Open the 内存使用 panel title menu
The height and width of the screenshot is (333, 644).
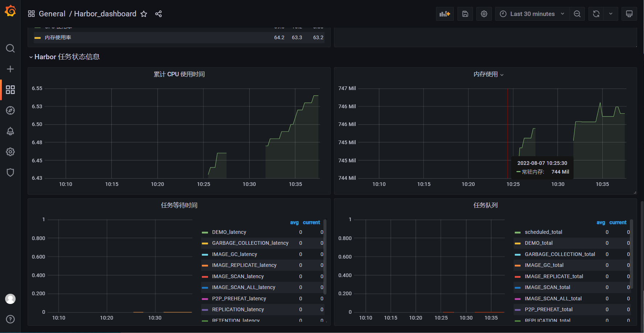[485, 74]
